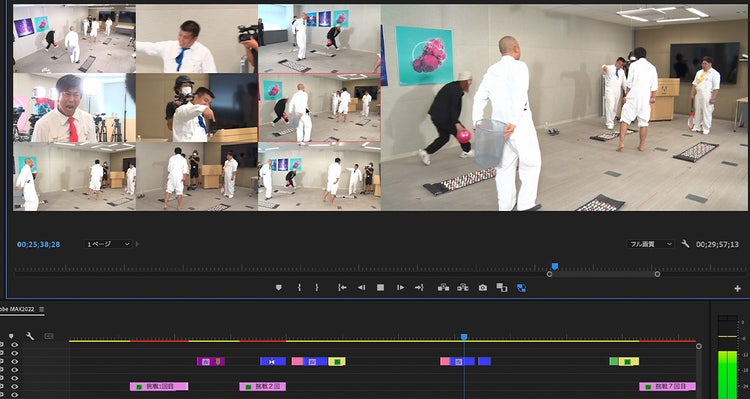750x399 pixels.
Task: Click right handle of monitor zoom bar
Action: click(657, 274)
